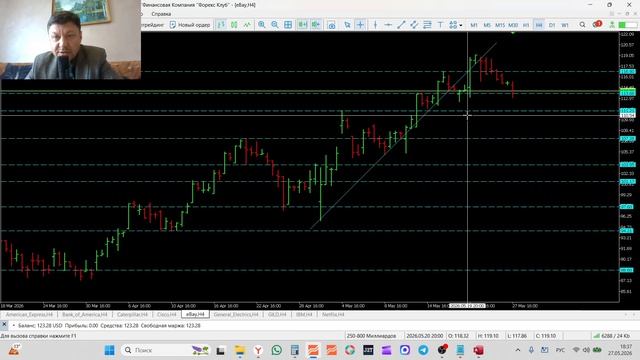
Task: Click the РУС language indicator
Action: tap(560, 350)
